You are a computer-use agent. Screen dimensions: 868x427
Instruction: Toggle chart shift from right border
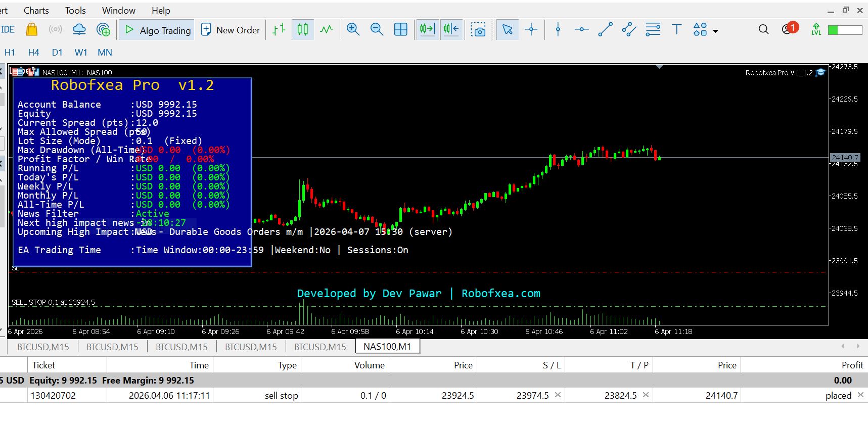click(451, 30)
